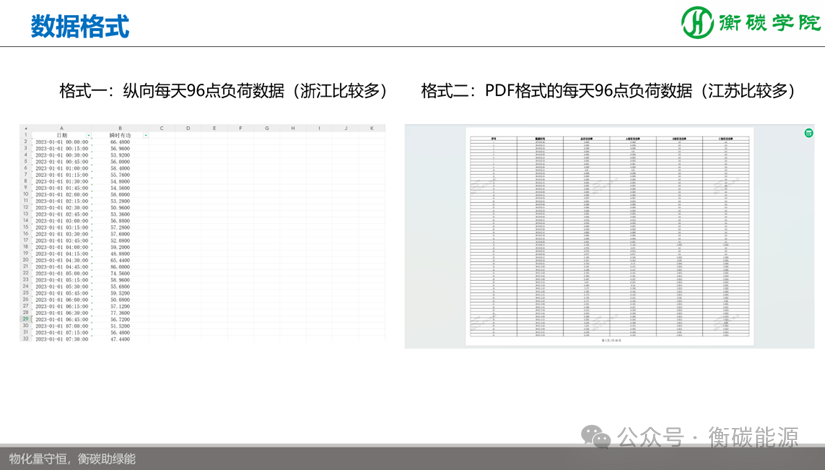Select column I header
Image resolution: width=825 pixels, height=470 pixels.
click(x=319, y=128)
